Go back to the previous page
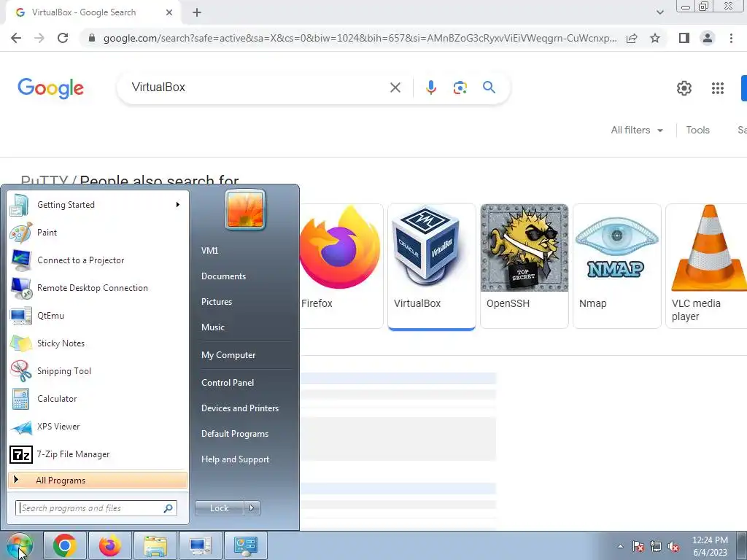Image resolution: width=747 pixels, height=560 pixels. 16,38
